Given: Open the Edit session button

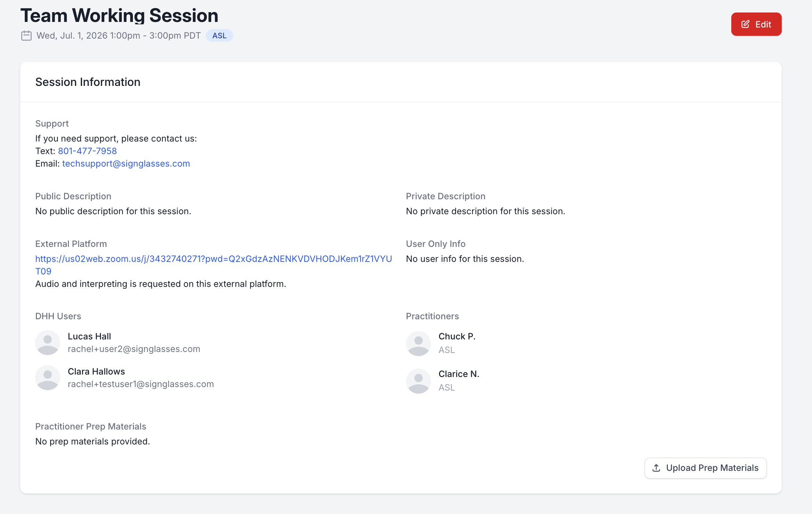Looking at the screenshot, I should [756, 24].
